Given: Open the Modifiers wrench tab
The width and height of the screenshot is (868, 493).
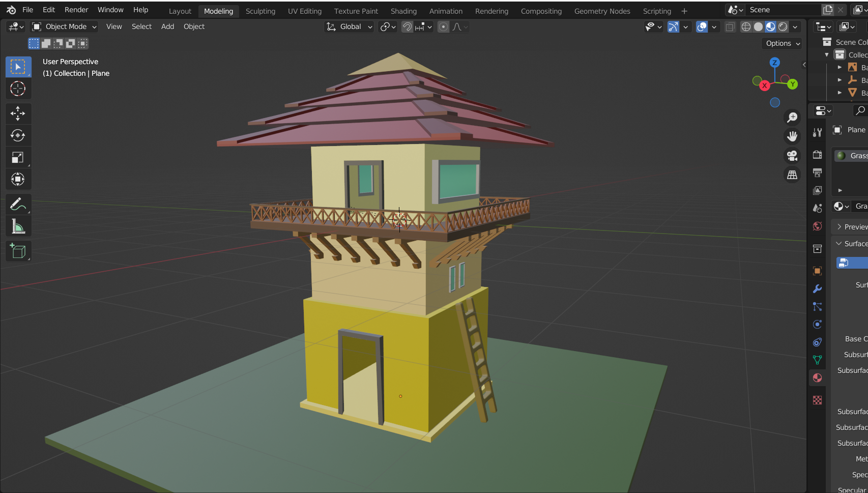Looking at the screenshot, I should click(818, 288).
